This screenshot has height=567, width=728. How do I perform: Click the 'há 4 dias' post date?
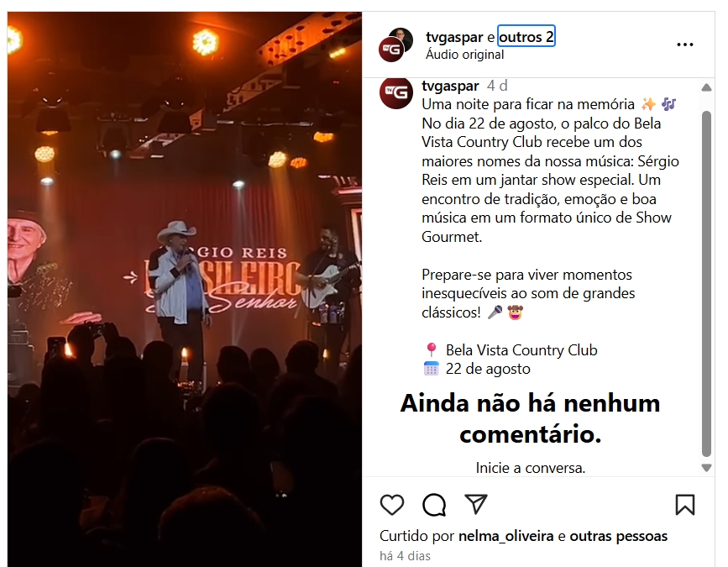click(x=405, y=556)
